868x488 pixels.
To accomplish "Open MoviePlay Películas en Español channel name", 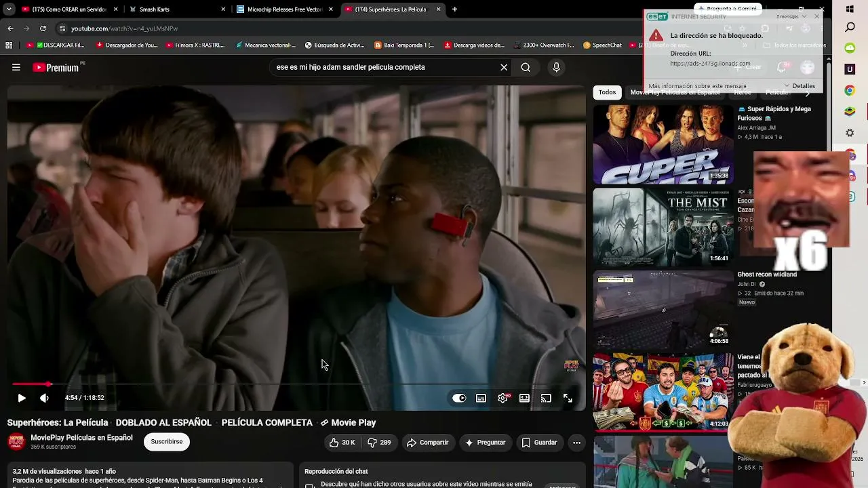I will click(x=81, y=438).
